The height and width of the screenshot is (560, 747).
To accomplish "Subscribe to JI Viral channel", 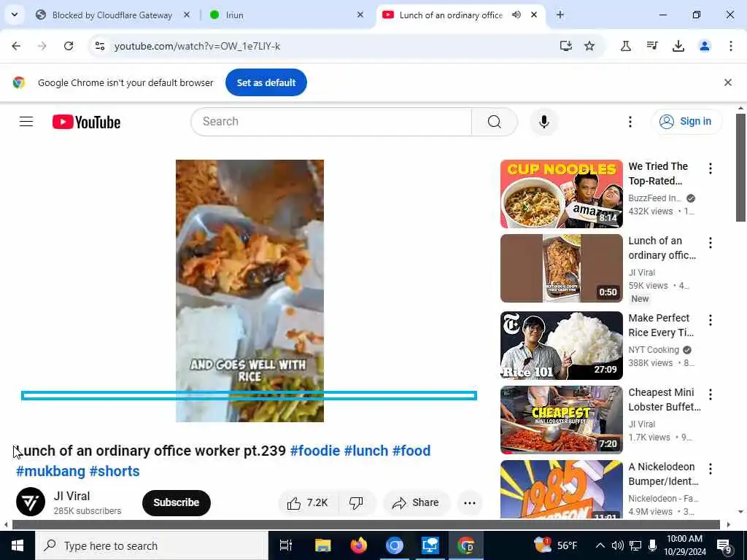I will point(177,502).
